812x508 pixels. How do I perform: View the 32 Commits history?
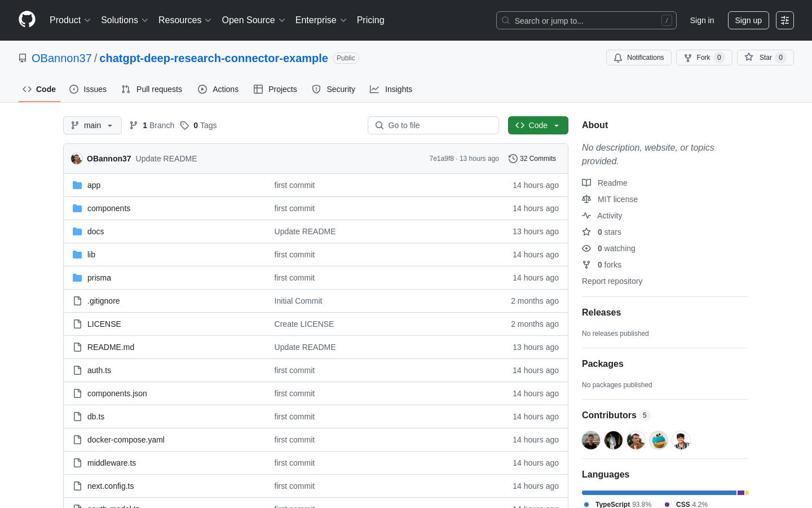click(532, 159)
